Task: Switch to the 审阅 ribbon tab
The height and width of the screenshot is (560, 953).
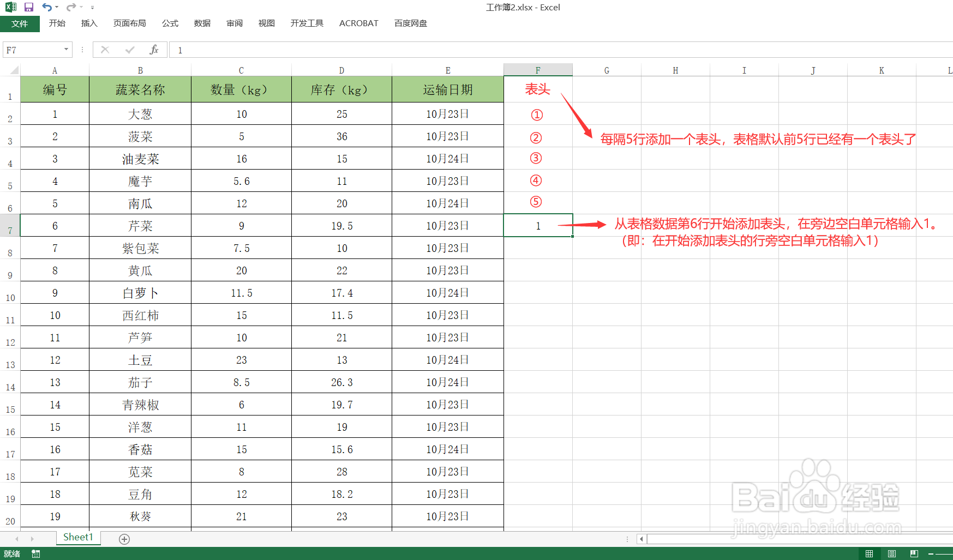Action: click(x=235, y=23)
